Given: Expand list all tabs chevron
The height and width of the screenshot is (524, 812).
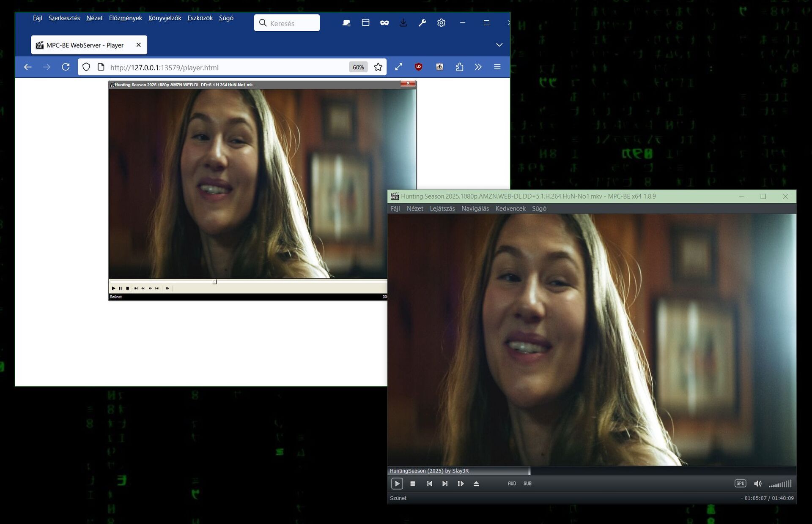Looking at the screenshot, I should pos(499,45).
